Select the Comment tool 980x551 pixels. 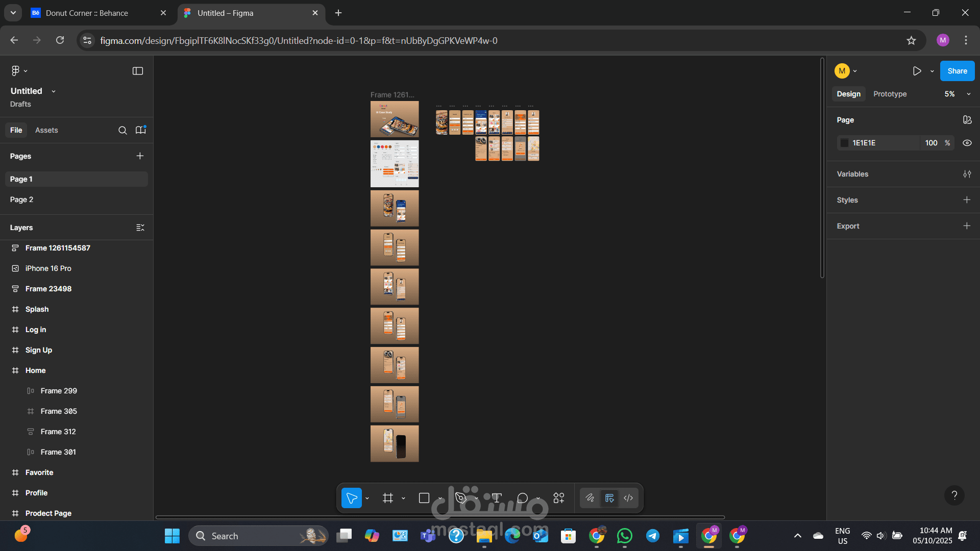click(523, 498)
